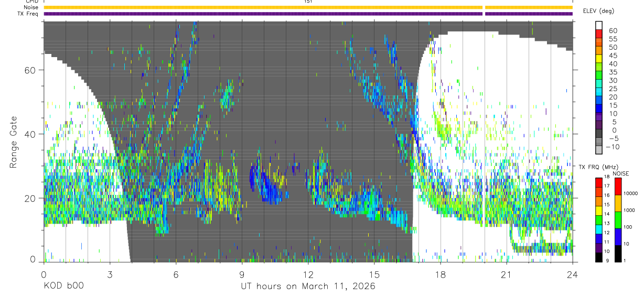This screenshot has width=644, height=297.
Task: Click the 'ELEV (deg)' legend title
Action: 599,11
